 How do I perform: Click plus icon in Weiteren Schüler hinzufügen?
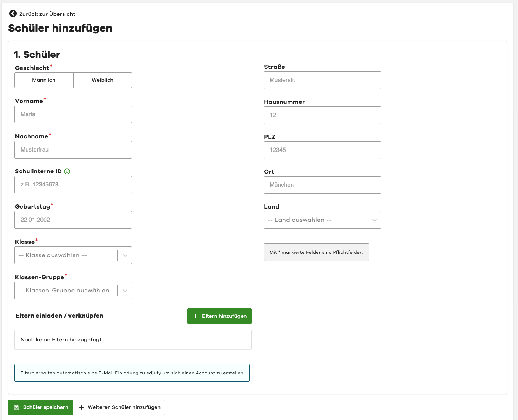pos(81,407)
